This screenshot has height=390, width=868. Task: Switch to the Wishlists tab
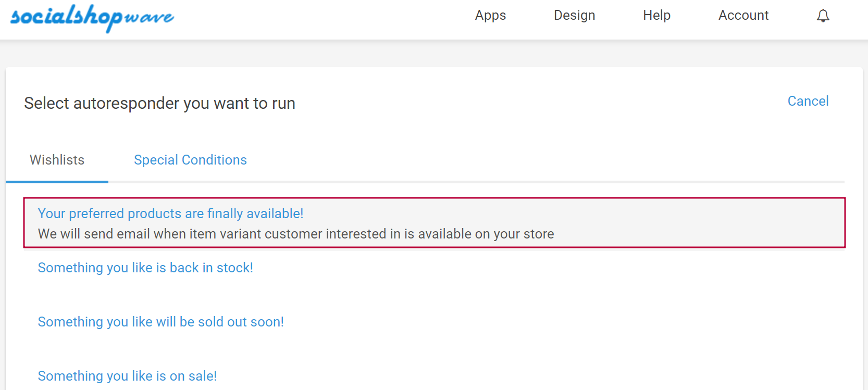coord(57,160)
